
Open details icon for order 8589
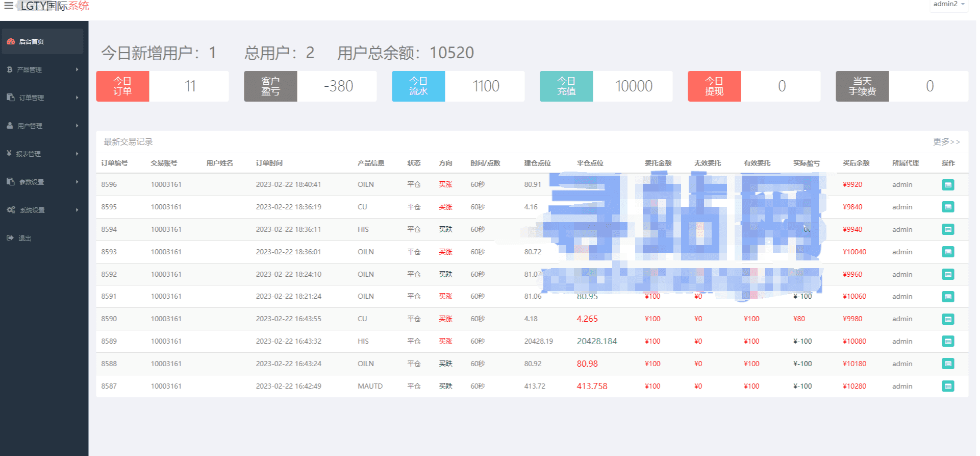pos(948,341)
